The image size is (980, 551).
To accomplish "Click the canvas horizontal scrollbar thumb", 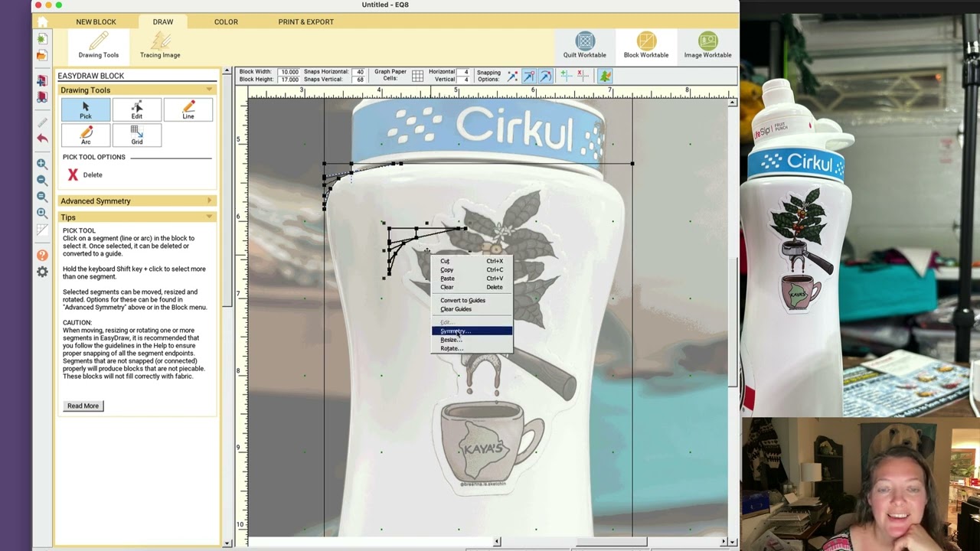I will (x=612, y=542).
